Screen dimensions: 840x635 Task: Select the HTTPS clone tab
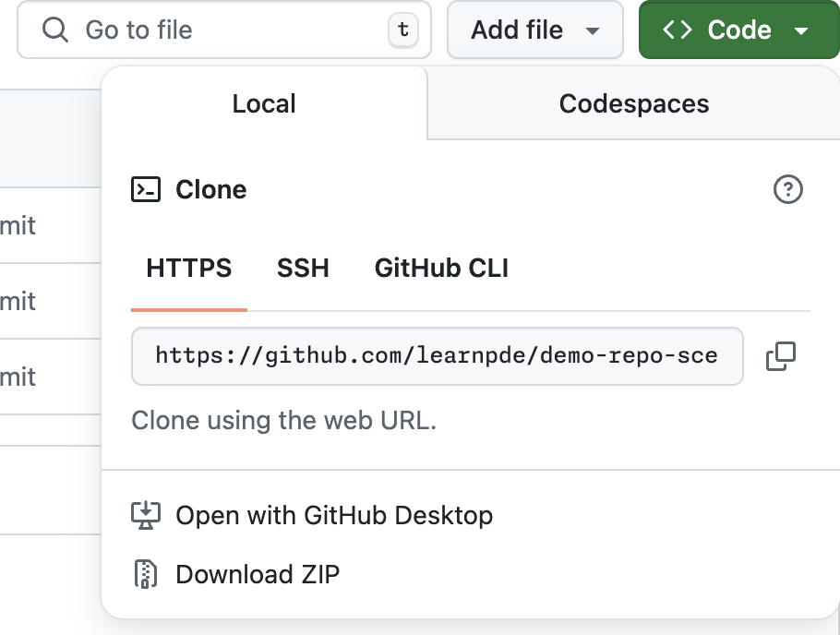click(x=189, y=268)
